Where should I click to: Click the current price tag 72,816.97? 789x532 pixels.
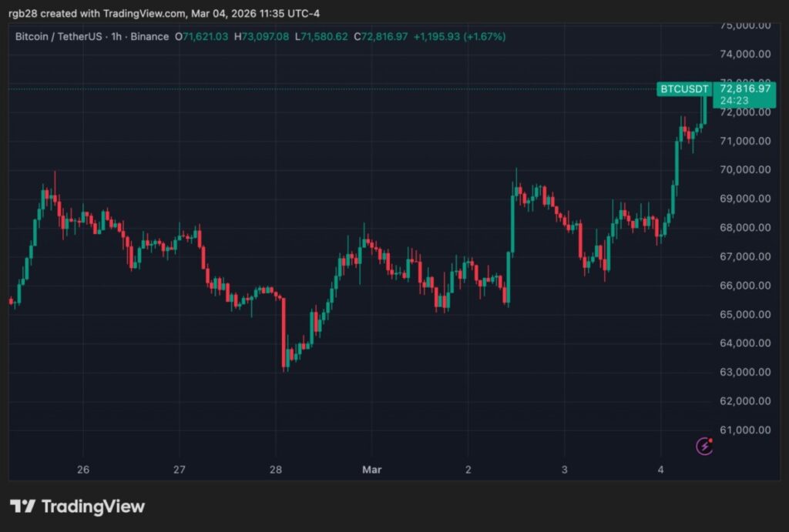point(743,89)
